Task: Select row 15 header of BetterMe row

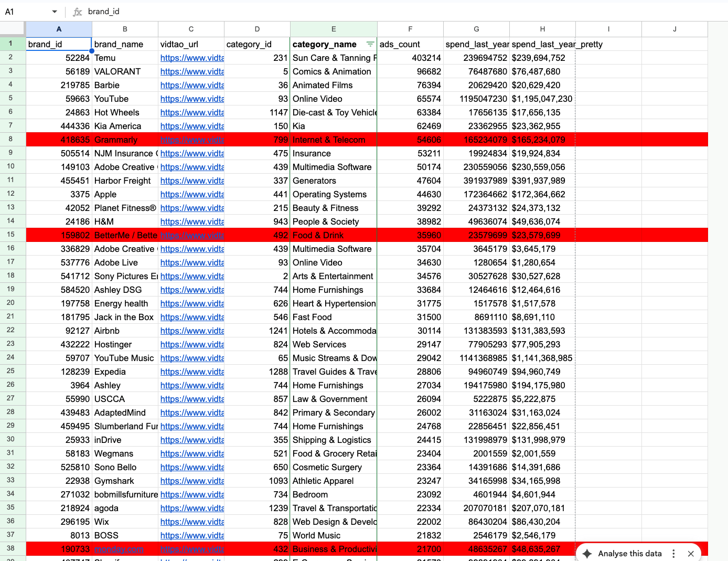Action: tap(13, 235)
